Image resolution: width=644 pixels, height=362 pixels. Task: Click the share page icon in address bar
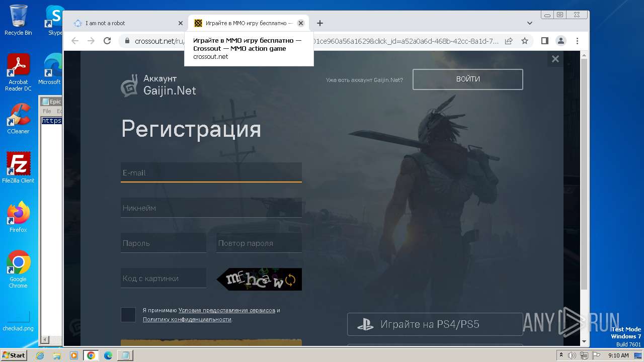[x=509, y=41]
